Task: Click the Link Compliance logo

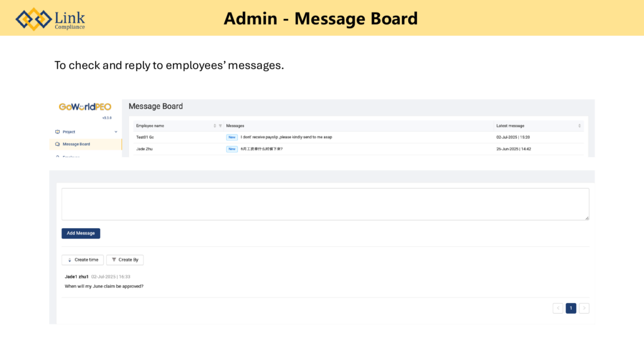Action: click(x=50, y=19)
